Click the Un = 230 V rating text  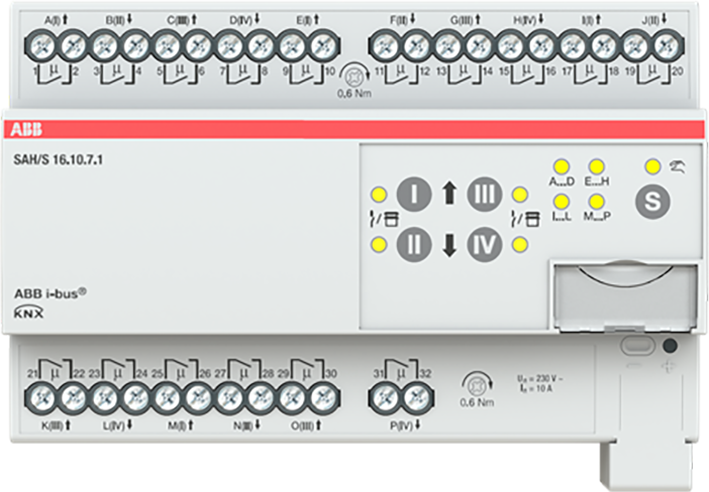point(540,378)
